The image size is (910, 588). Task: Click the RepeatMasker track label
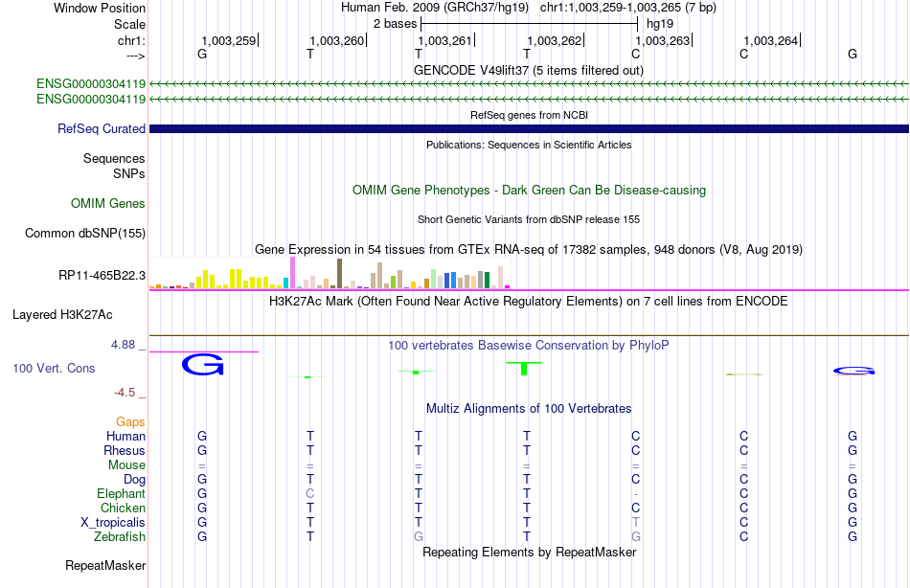105,565
